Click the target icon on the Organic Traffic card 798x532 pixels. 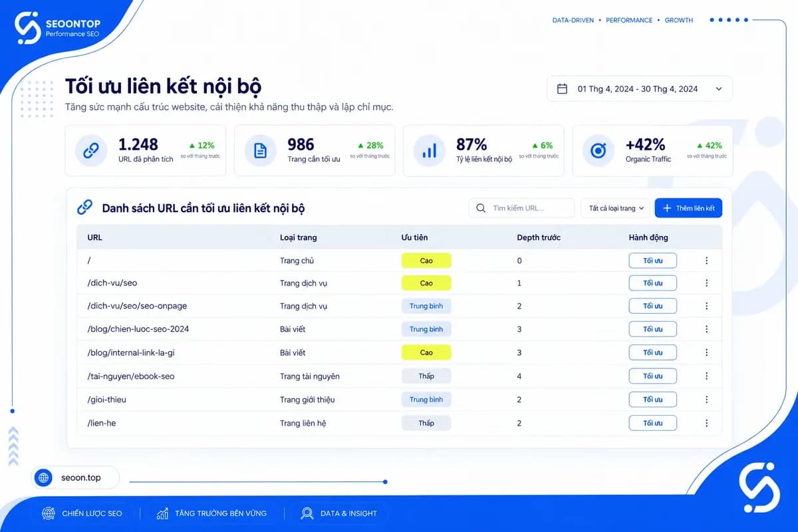[x=598, y=151]
